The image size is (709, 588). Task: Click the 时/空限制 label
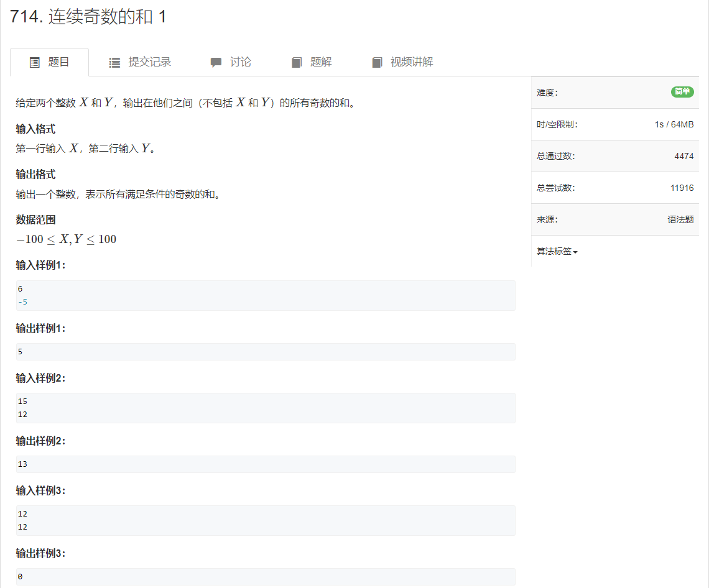click(x=557, y=125)
